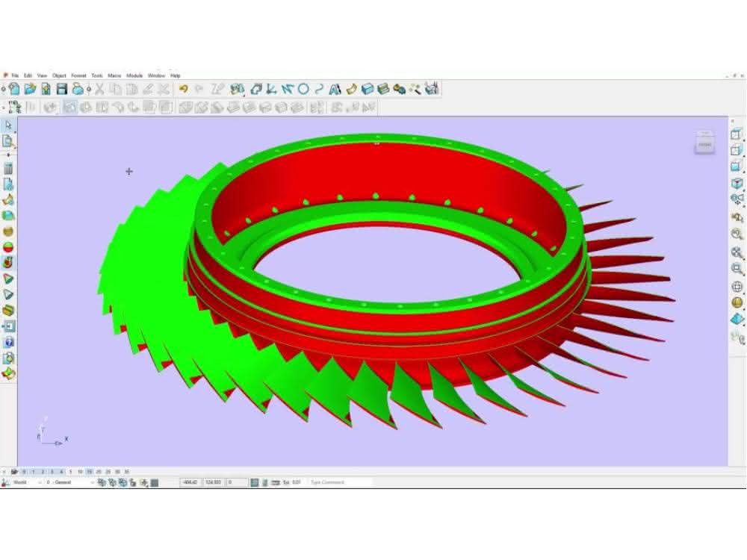
Task: Toggle level 1 visibility
Action: tap(34, 472)
